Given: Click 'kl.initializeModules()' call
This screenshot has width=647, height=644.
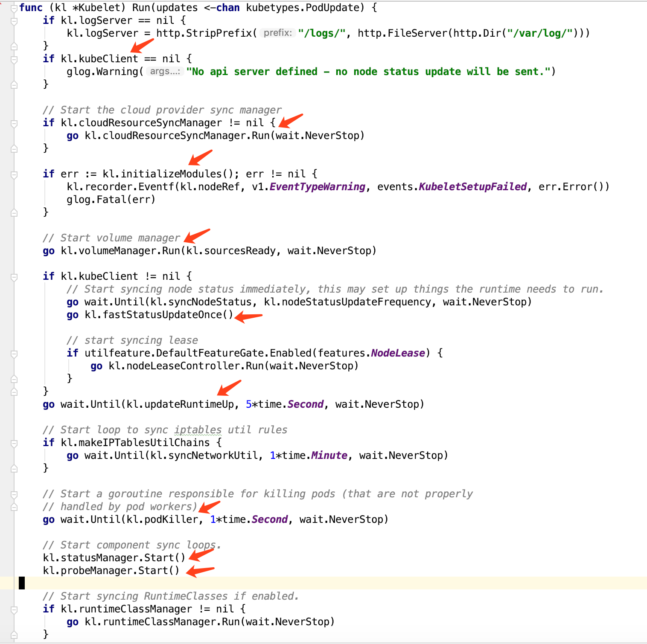Looking at the screenshot, I should 168,174.
